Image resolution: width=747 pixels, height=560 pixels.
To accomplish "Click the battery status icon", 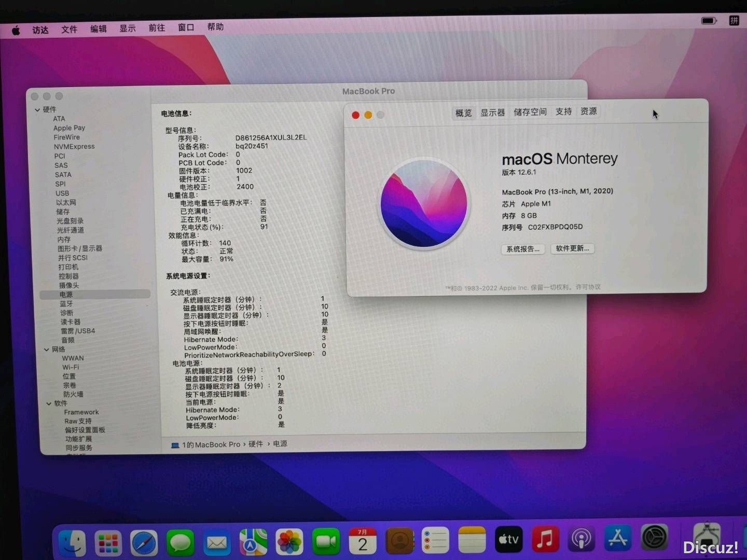I will pyautogui.click(x=709, y=21).
